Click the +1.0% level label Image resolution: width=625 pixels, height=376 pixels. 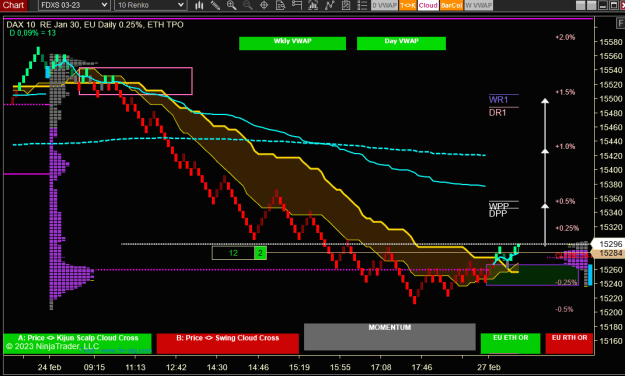[565, 146]
